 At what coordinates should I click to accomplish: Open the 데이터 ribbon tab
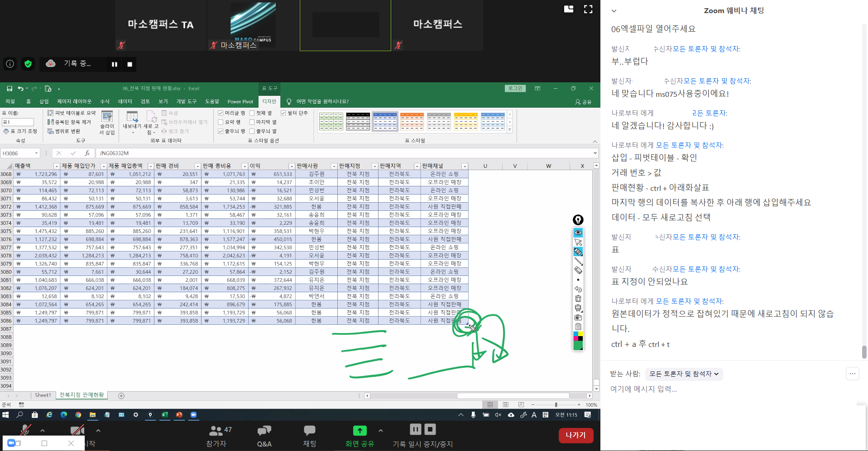point(125,101)
